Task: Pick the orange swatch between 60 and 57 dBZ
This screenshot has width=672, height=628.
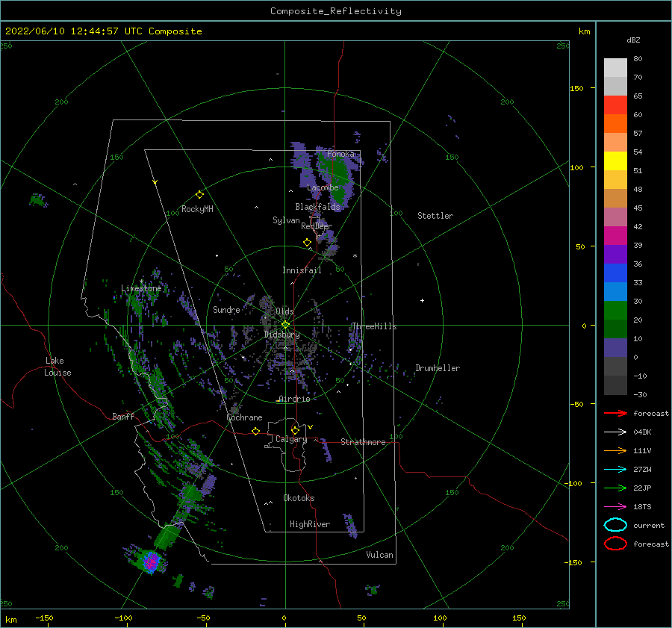Action: tap(615, 124)
